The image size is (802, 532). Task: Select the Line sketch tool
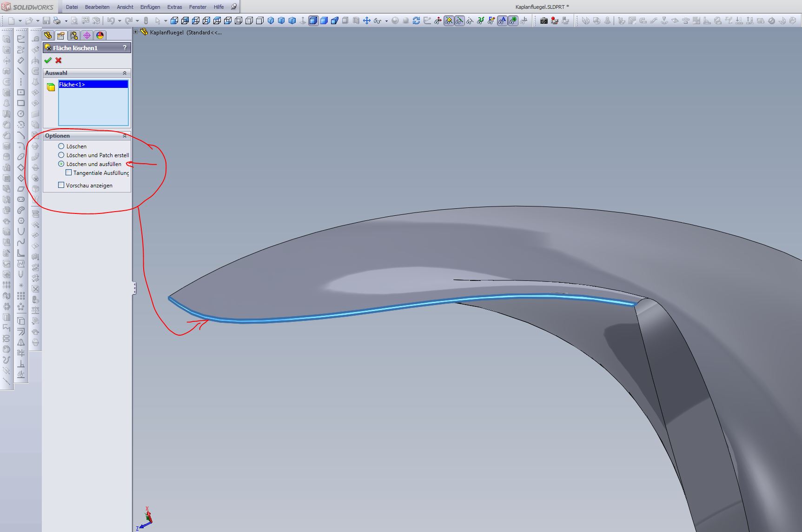pyautogui.click(x=21, y=71)
